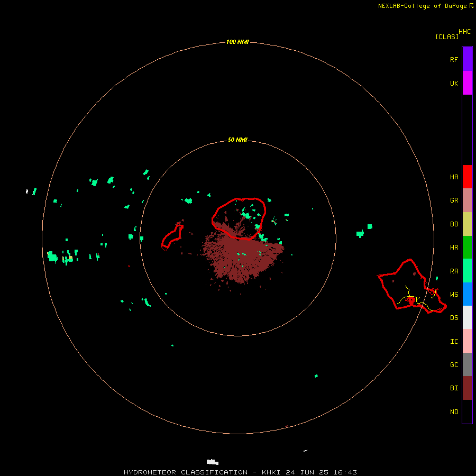476x476 pixels.
Task: Click the BI legend label
Action: pos(454,388)
